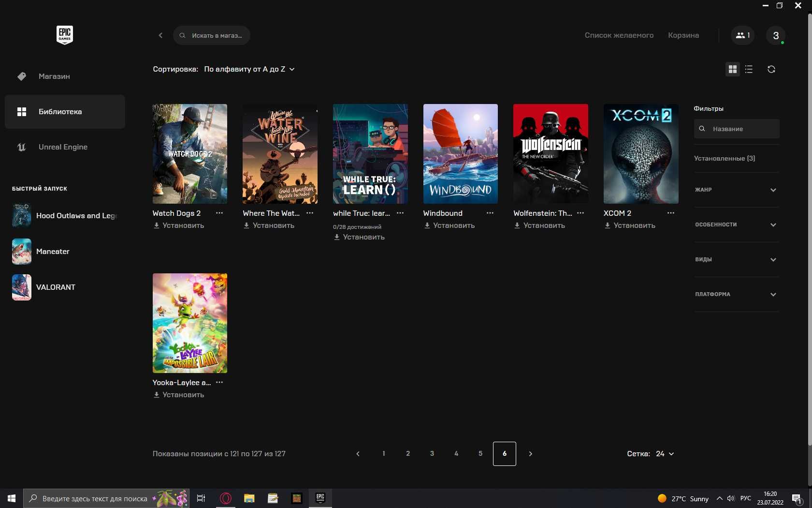This screenshot has width=812, height=508.
Task: Go to next page arrow
Action: click(530, 454)
